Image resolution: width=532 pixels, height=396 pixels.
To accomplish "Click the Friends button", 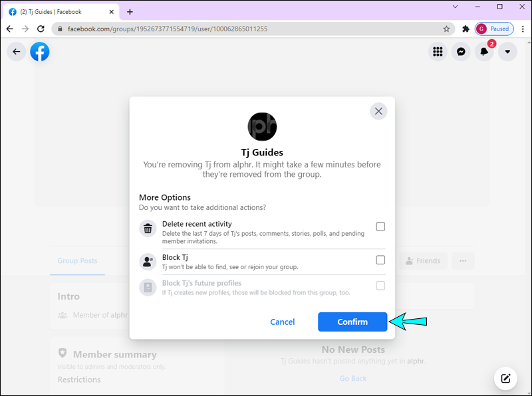I will pyautogui.click(x=423, y=260).
